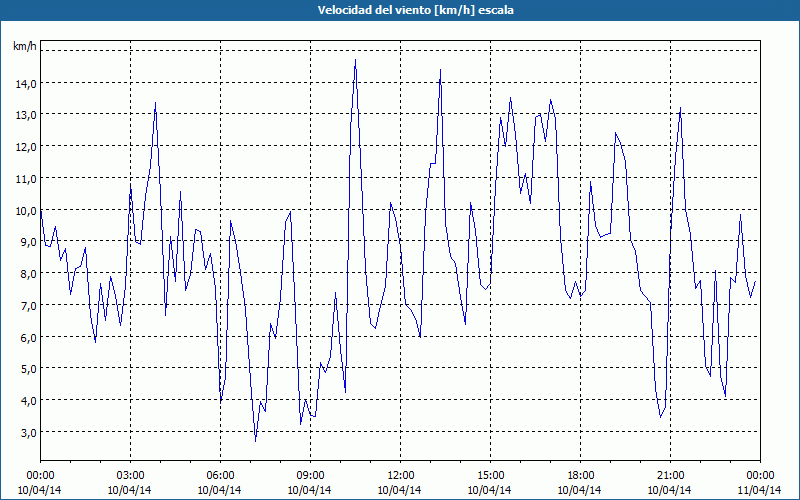
Task: Click the 00:00 time label above 10/04/14
Action: 40,476
